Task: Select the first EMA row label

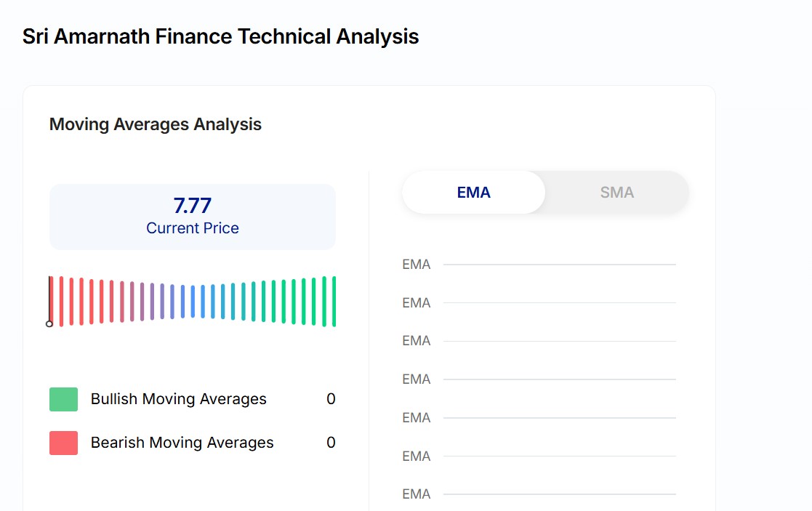Action: (417, 265)
